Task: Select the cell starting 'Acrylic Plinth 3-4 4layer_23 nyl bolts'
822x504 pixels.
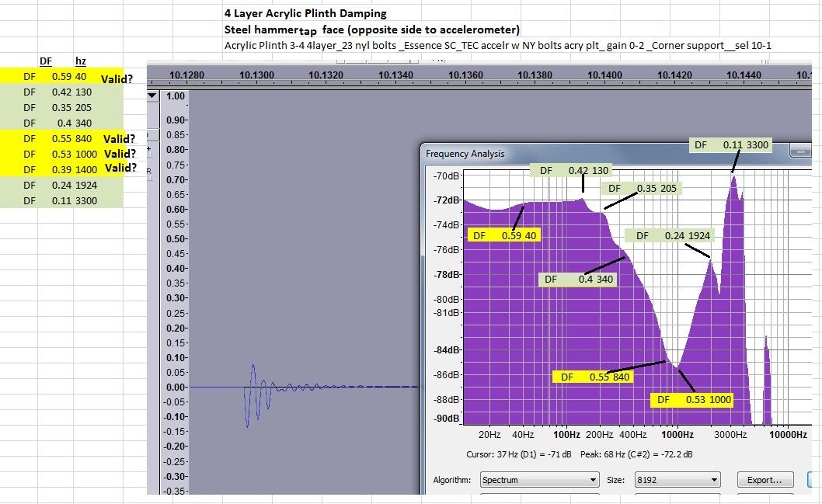Action: pyautogui.click(x=498, y=46)
